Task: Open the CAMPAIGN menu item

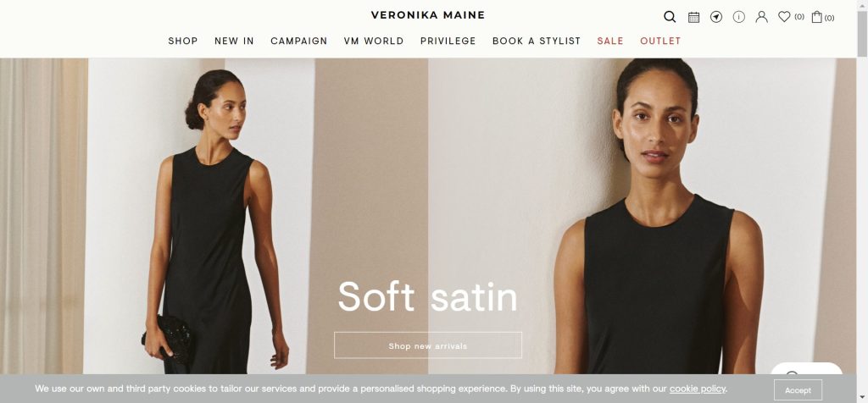Action: click(x=299, y=41)
